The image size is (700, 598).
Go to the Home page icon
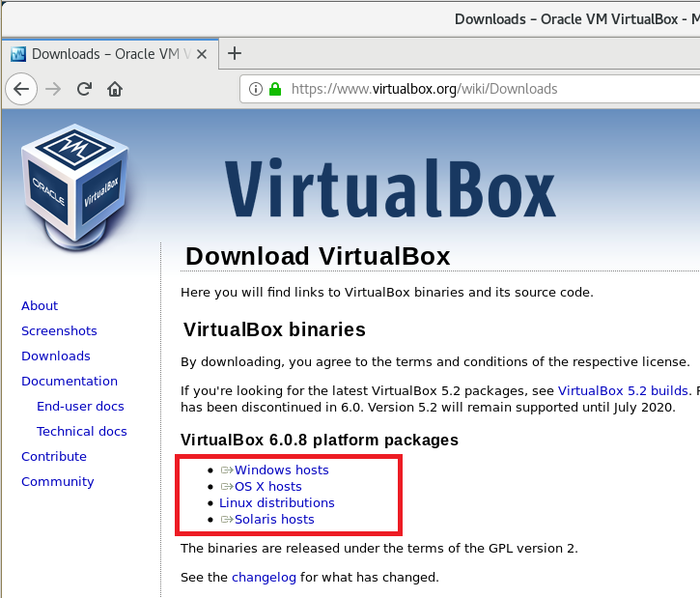click(x=115, y=89)
